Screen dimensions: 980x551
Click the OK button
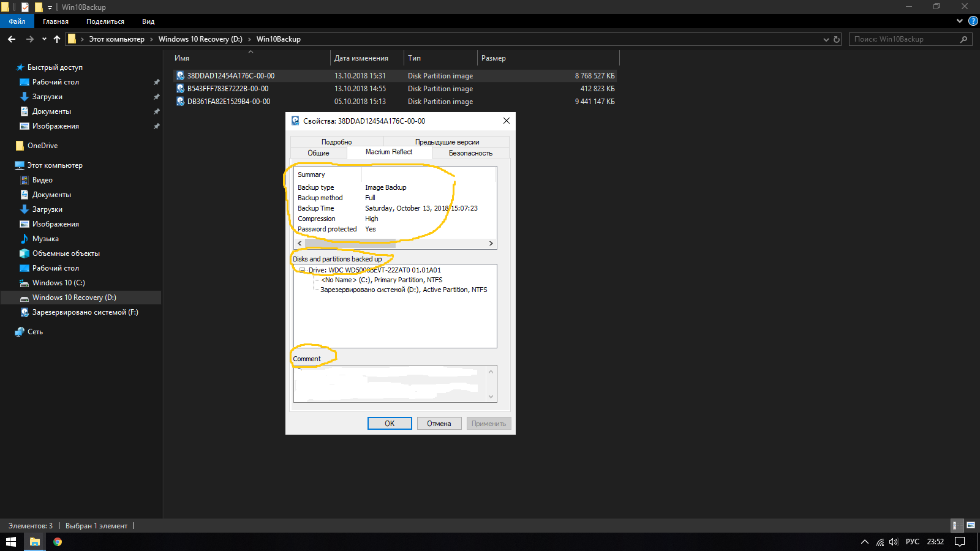tap(390, 424)
